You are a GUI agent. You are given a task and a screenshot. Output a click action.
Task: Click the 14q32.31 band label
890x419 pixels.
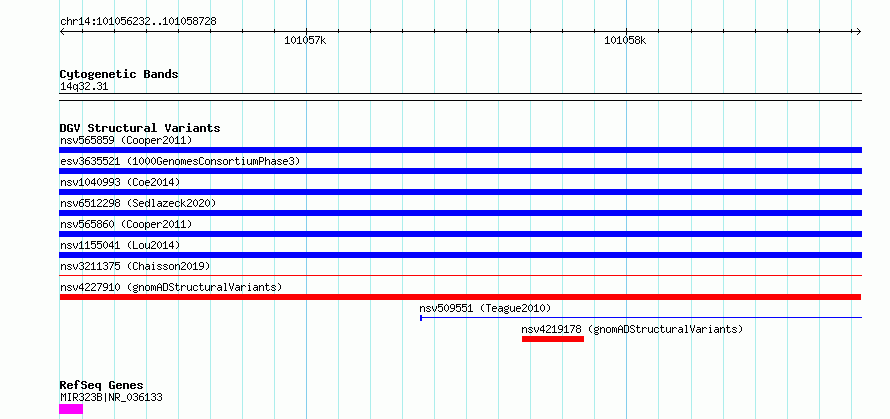(x=84, y=87)
